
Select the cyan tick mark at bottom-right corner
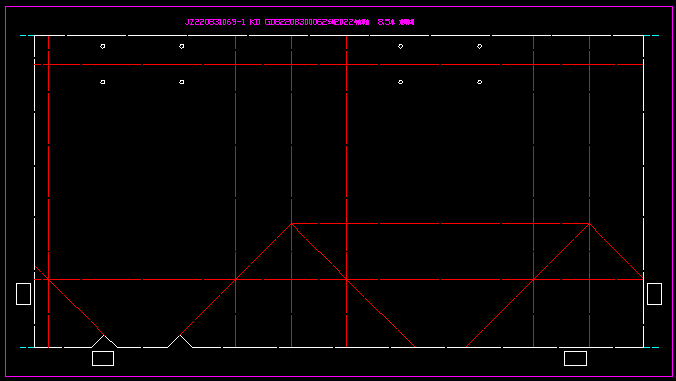click(x=651, y=347)
